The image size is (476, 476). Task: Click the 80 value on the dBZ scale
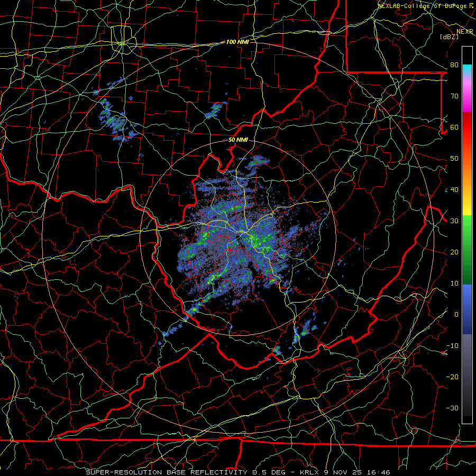[x=454, y=65]
